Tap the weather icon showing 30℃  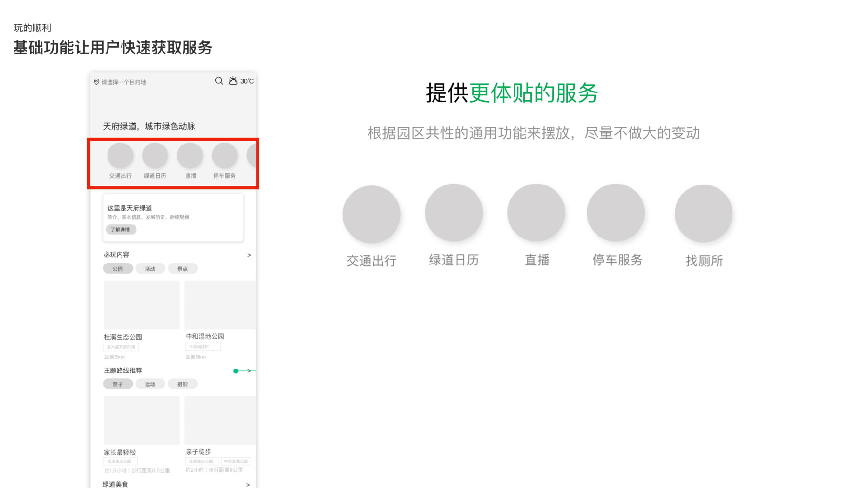pyautogui.click(x=233, y=81)
